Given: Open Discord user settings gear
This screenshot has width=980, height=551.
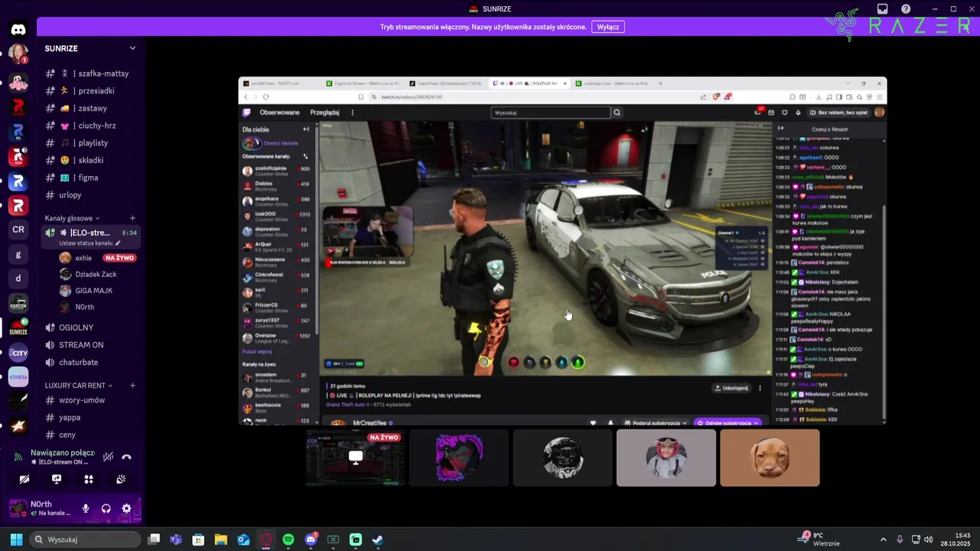Looking at the screenshot, I should coord(126,508).
